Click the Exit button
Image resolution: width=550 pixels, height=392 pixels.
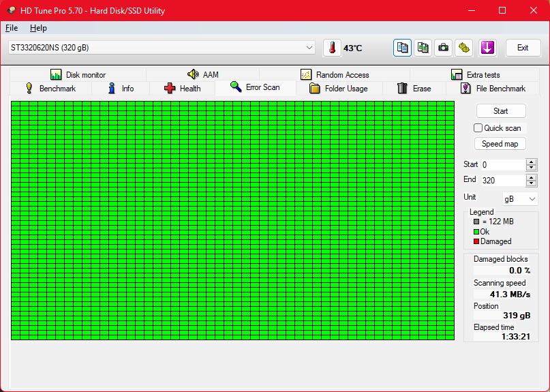tap(523, 48)
